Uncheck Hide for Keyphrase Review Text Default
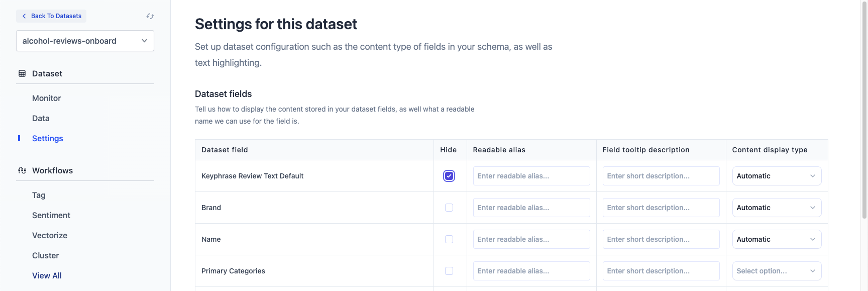The image size is (868, 291). 449,176
